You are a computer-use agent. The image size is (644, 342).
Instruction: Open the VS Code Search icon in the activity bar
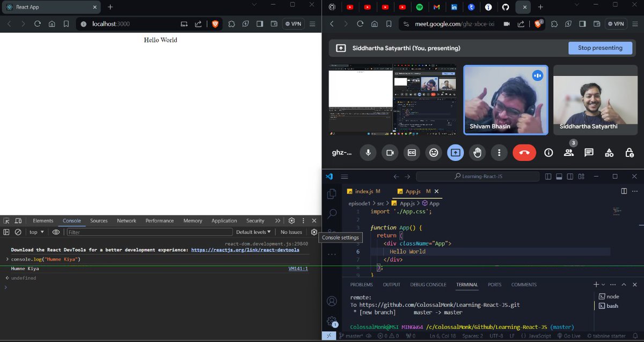(332, 214)
